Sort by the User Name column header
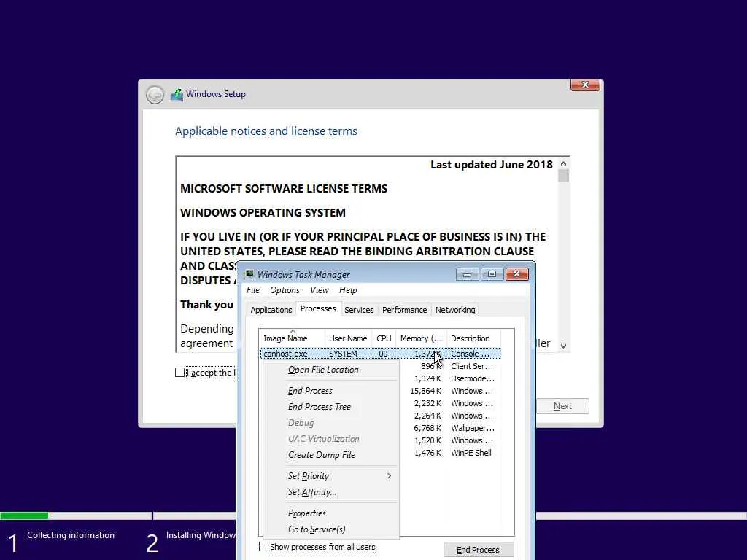 click(348, 338)
